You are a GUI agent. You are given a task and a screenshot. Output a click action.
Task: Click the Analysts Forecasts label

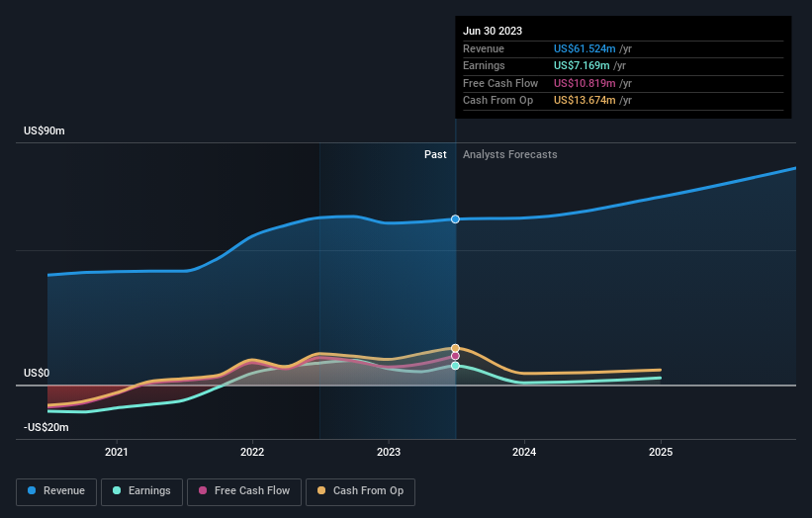click(x=510, y=155)
